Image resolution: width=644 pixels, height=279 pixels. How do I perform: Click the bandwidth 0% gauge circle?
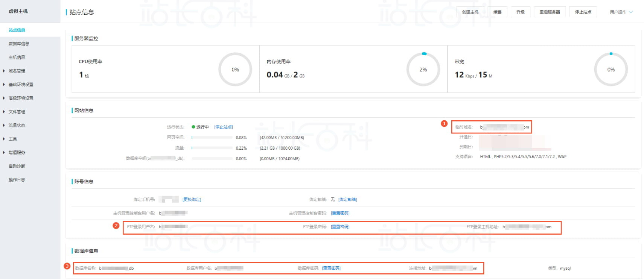611,70
